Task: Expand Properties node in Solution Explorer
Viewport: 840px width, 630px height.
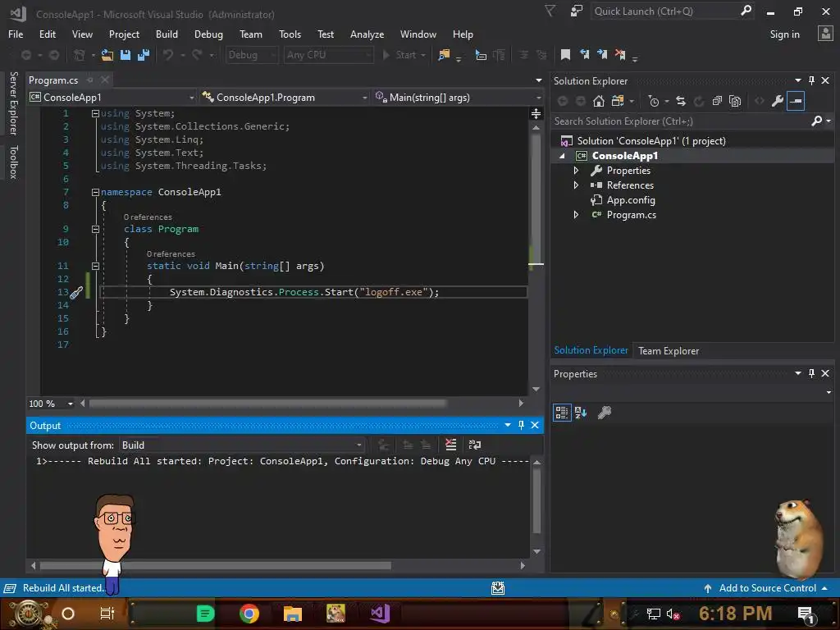Action: 577,171
